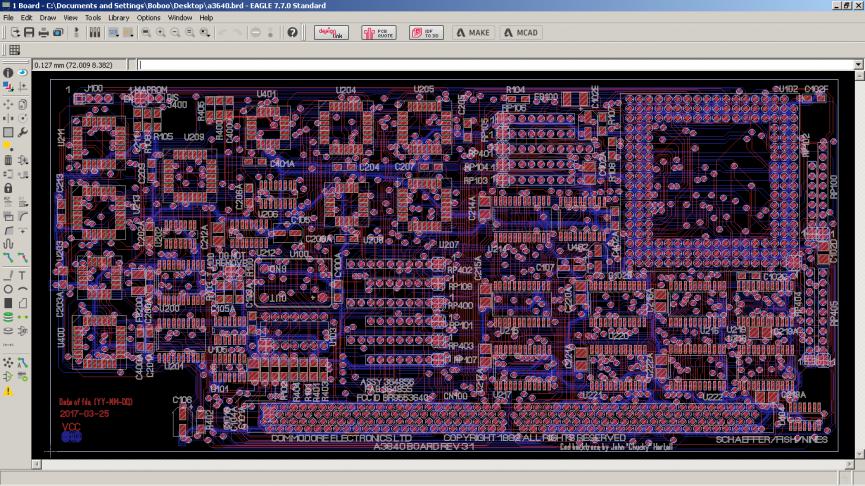Click the Zoom to fit icon
The width and height of the screenshot is (865, 486).
coord(146,33)
